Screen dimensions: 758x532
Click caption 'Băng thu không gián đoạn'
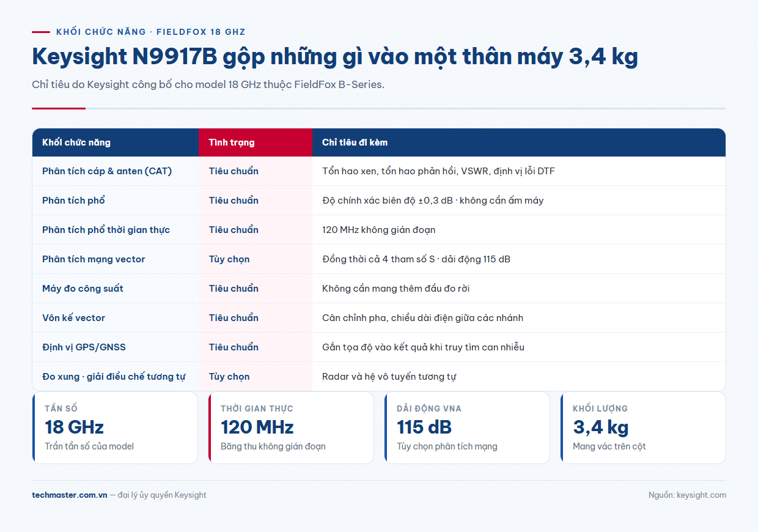273,446
